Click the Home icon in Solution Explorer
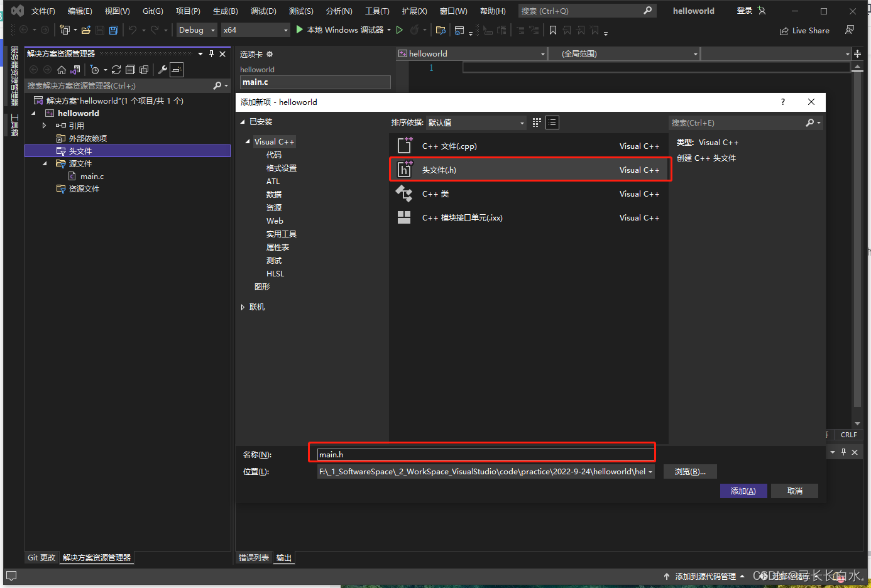Screen dimensions: 871x588 [62, 70]
